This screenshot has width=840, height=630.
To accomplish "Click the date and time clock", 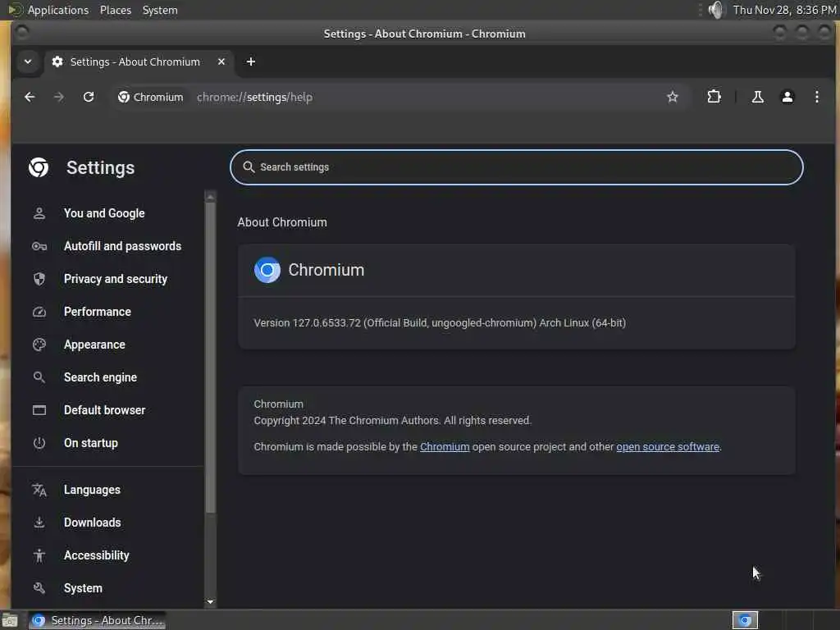I will [784, 10].
